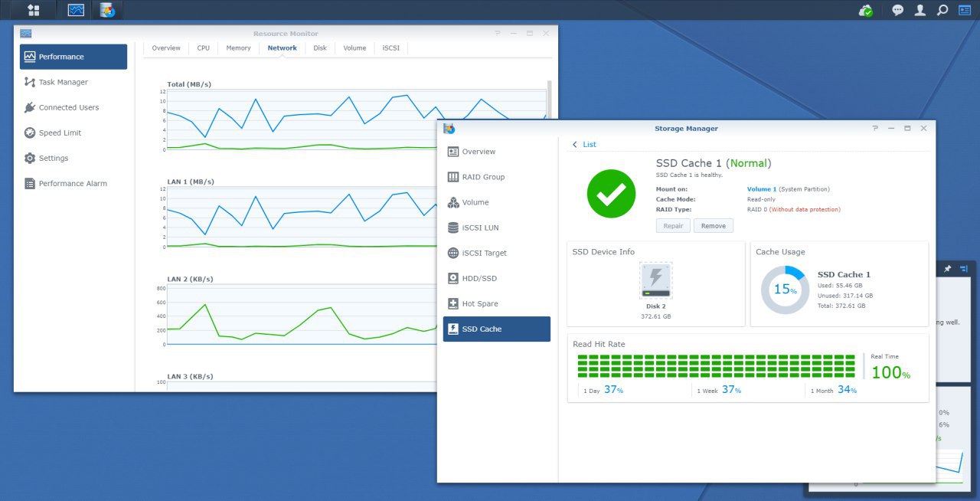Image resolution: width=980 pixels, height=501 pixels.
Task: Open Settings in Resource Monitor sidebar
Action: point(73,158)
